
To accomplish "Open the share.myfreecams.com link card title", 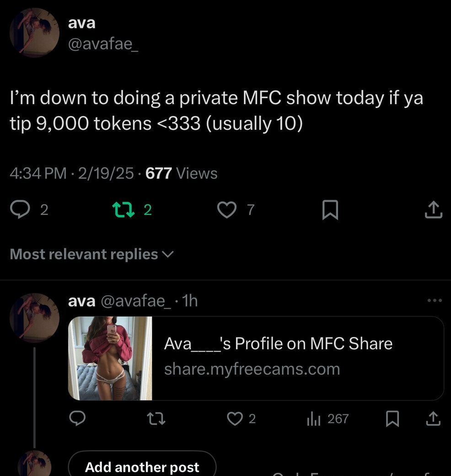I will click(x=278, y=344).
